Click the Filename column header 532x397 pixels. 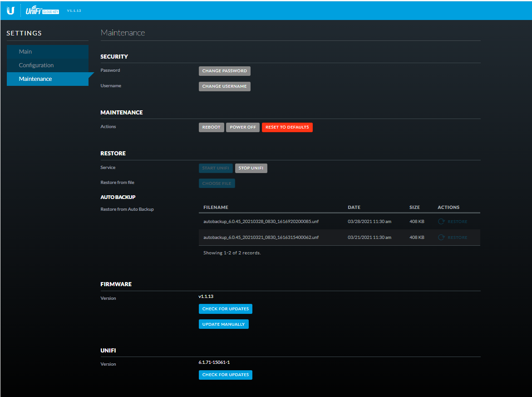click(216, 208)
